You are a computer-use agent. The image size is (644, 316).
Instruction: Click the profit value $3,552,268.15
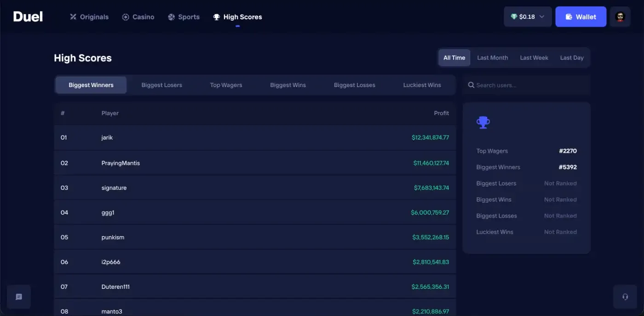431,237
